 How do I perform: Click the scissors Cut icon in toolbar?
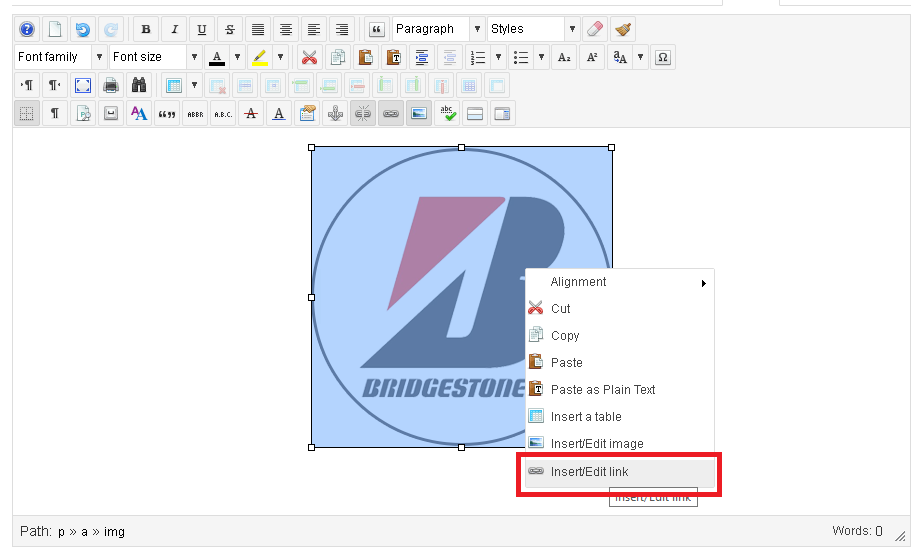coord(309,57)
